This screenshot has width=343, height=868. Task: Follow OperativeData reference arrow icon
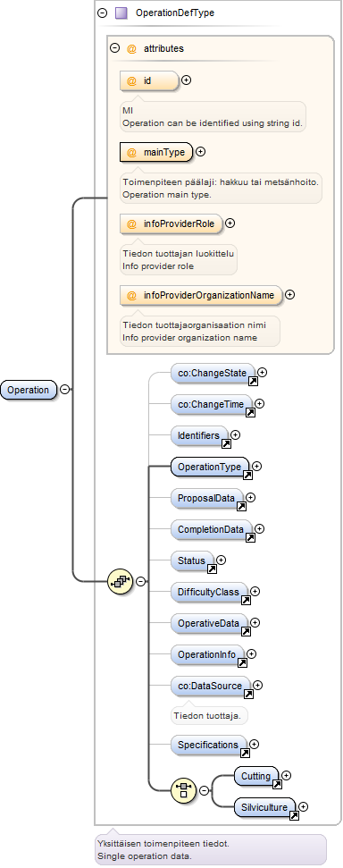[247, 631]
